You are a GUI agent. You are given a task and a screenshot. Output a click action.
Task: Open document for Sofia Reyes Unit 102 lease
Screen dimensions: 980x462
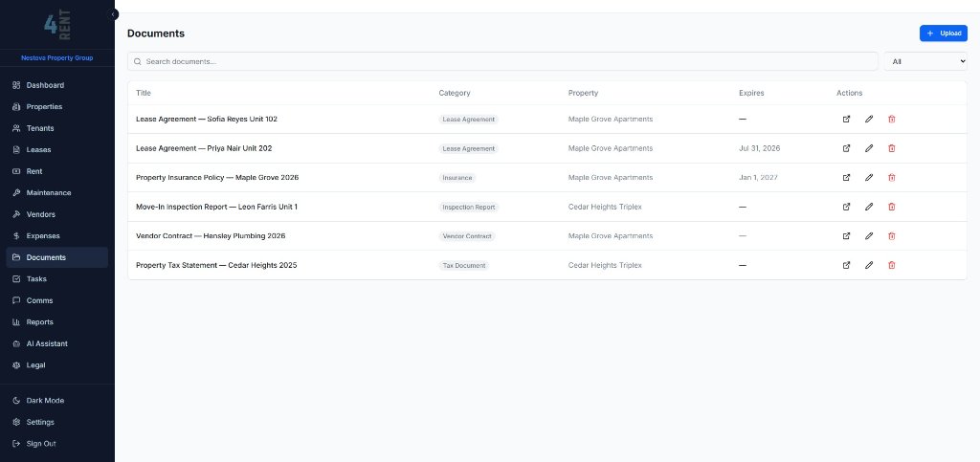846,119
